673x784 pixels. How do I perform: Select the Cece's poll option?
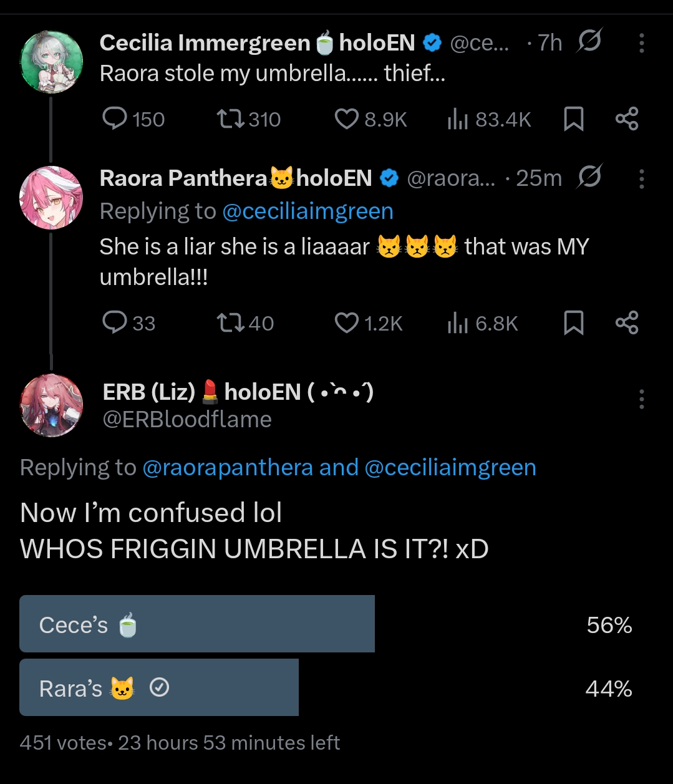(197, 624)
